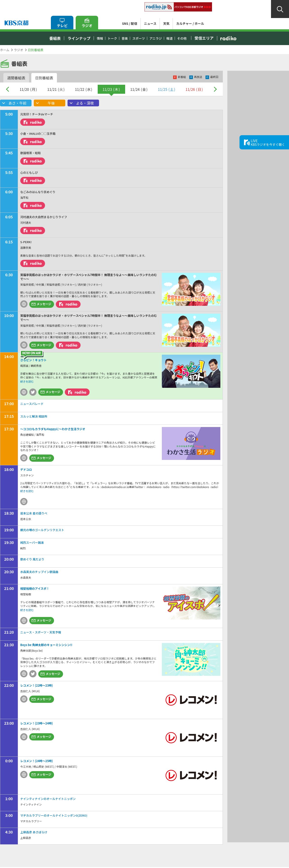Image resolution: width=289 pixels, height=868 pixels.
Task: Open さらピン！キョウト program title
Action: pos(33,360)
